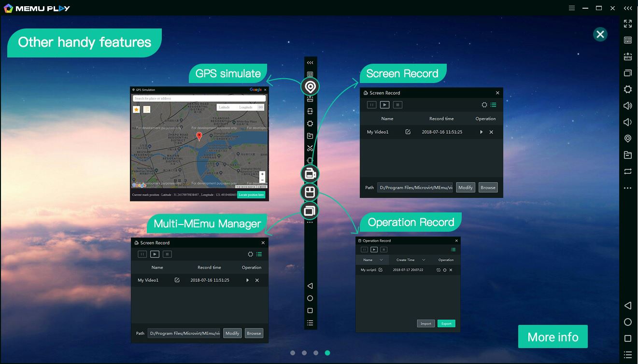Toggle list view in upper-right Screen Record window
Image resolution: width=638 pixels, height=364 pixels.
pyautogui.click(x=493, y=105)
